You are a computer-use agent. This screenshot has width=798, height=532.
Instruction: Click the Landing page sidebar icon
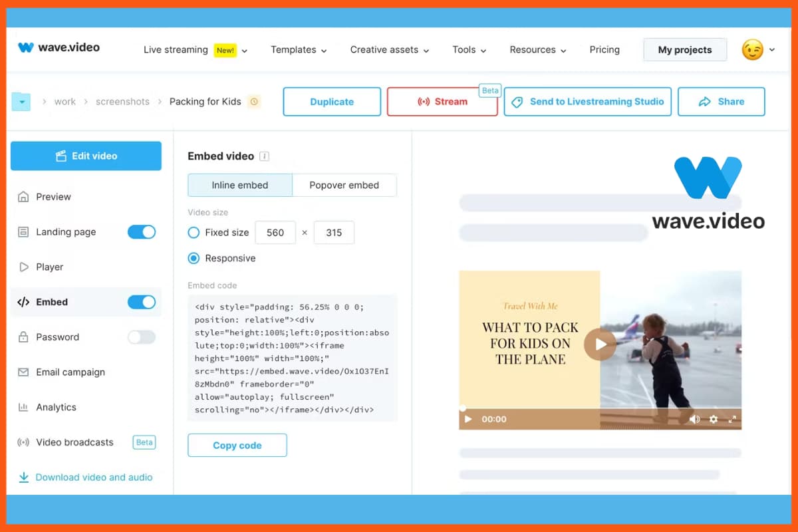click(23, 231)
